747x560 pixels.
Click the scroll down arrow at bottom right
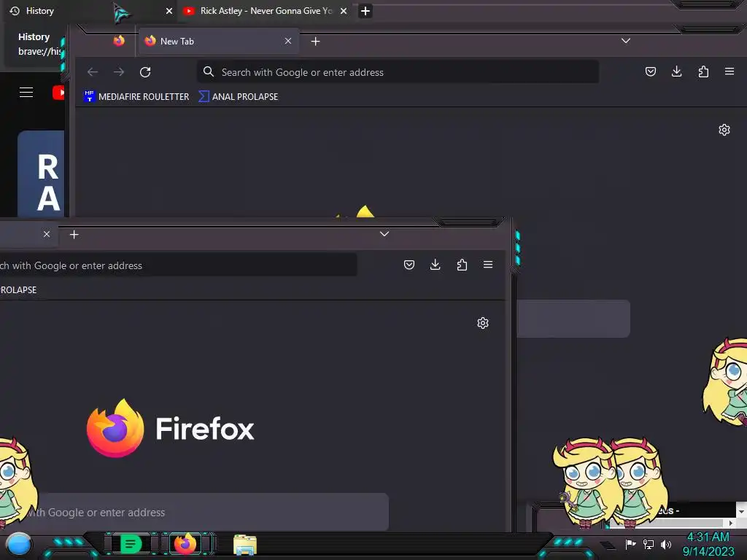point(741,511)
